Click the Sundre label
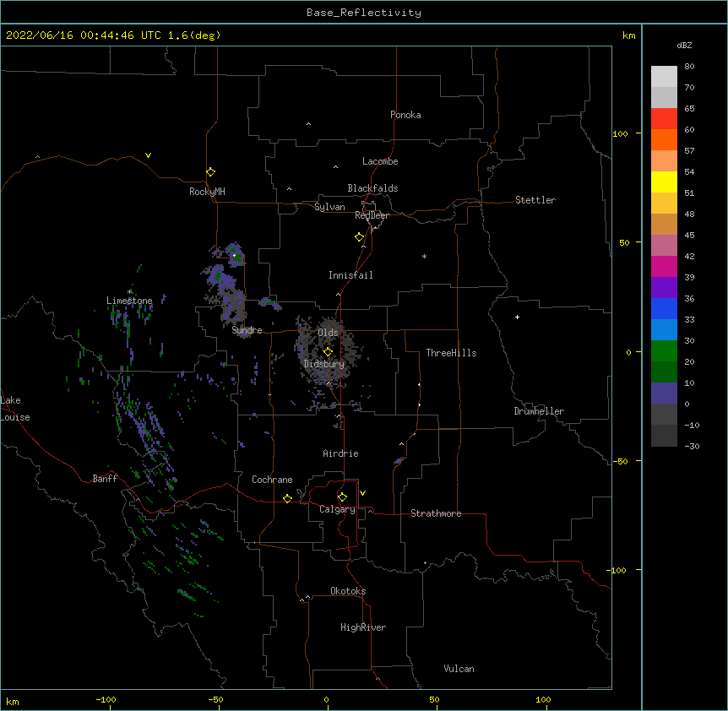Viewport: 728px width, 711px height. [247, 330]
